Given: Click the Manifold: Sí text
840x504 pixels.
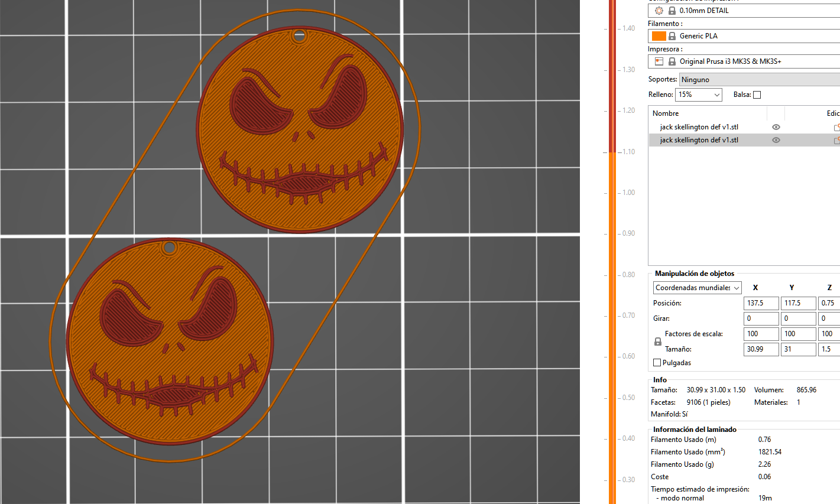Looking at the screenshot, I should coord(669,414).
